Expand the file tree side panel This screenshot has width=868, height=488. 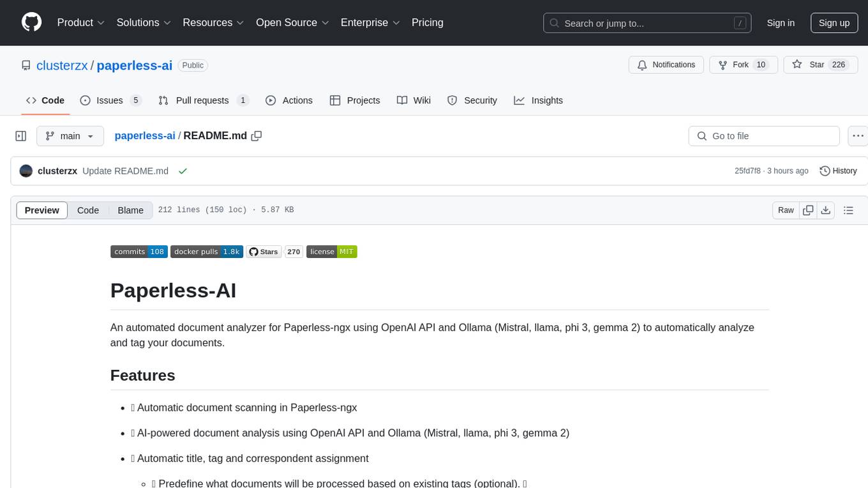(21, 136)
